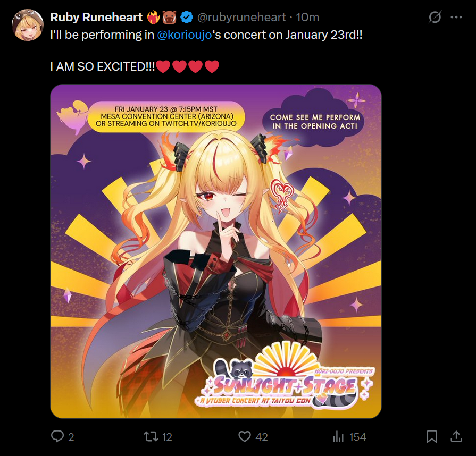Click the "I AM SO EXCITED!!!" post text
Image resolution: width=476 pixels, height=456 pixels.
tap(103, 66)
